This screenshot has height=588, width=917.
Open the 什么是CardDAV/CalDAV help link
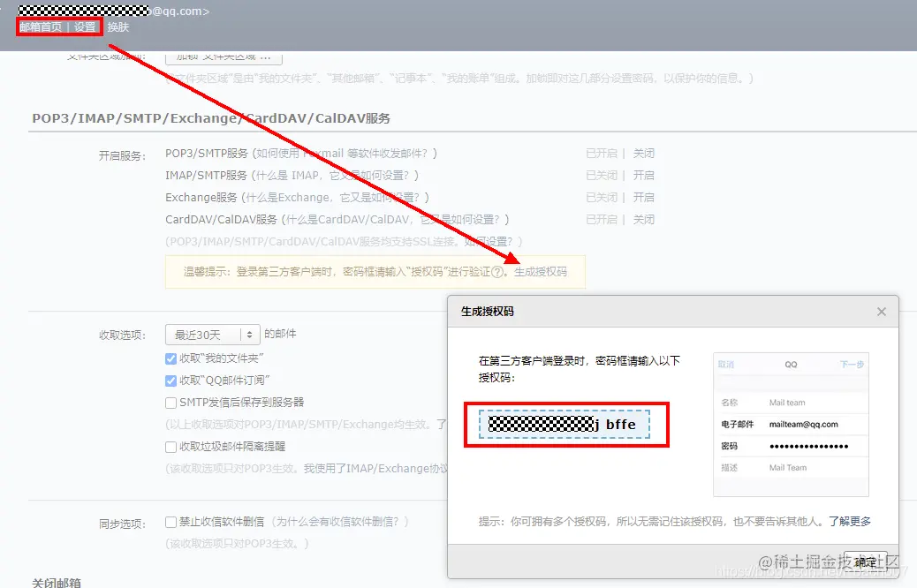point(395,220)
